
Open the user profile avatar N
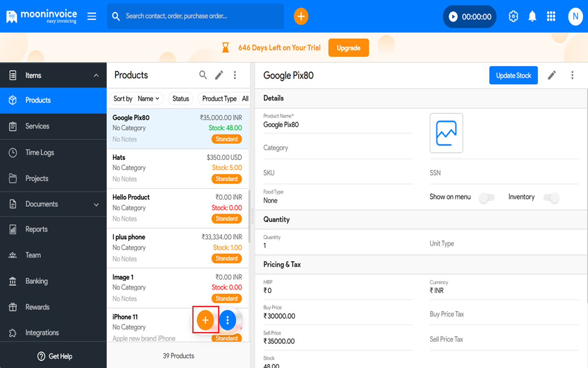coord(575,17)
